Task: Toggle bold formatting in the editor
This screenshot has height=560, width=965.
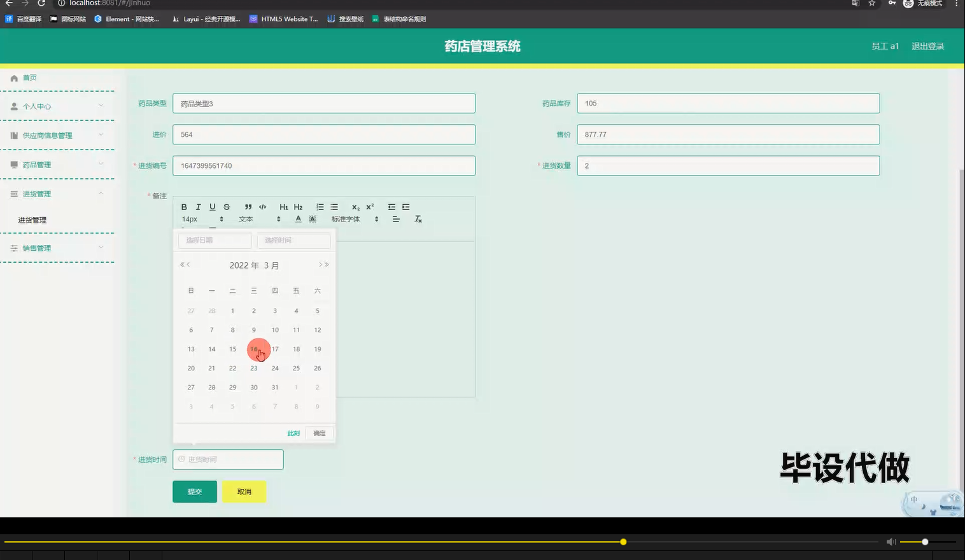Action: (184, 207)
